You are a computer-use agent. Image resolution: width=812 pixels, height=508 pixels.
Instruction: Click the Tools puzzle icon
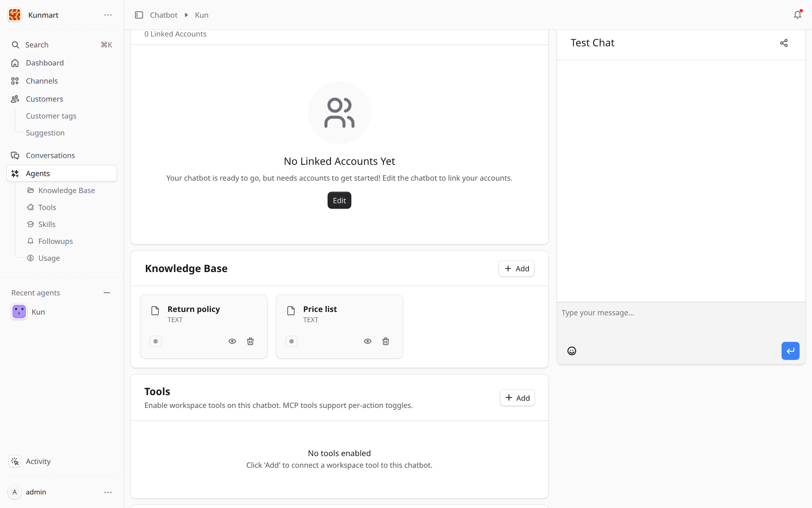tap(30, 207)
